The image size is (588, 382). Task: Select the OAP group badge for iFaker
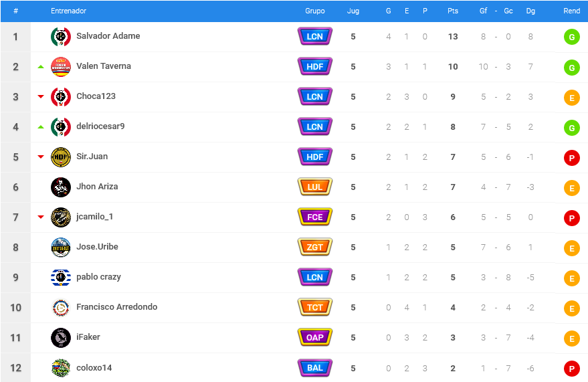315,337
